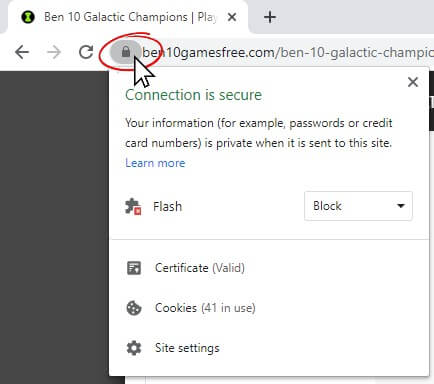Close the site info popup
The image size is (434, 384).
(413, 82)
